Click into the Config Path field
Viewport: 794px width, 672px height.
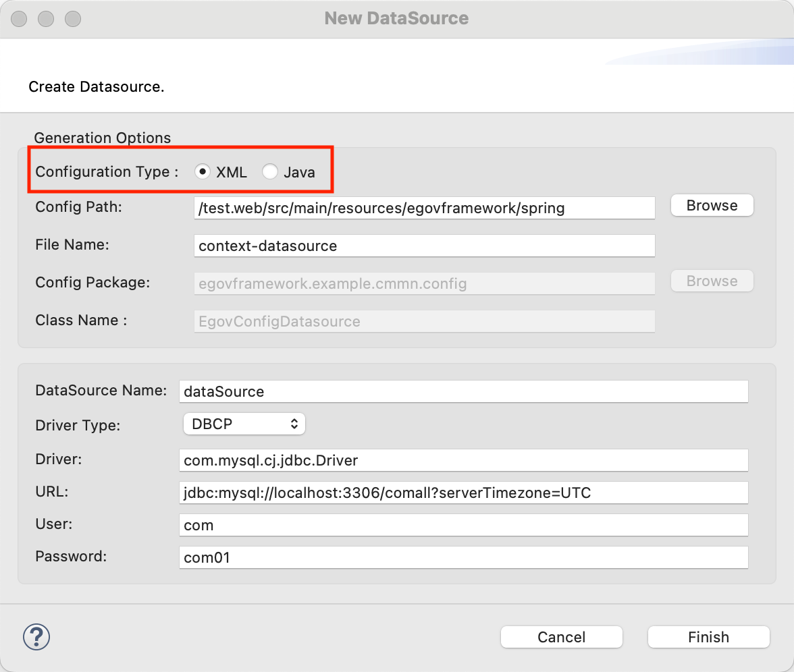pos(424,208)
